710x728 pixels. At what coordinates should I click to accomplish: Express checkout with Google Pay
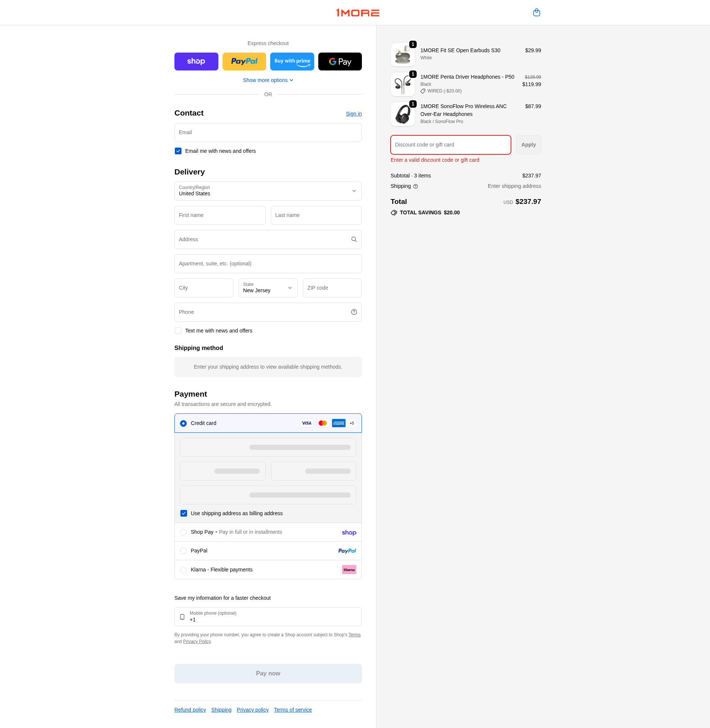340,61
